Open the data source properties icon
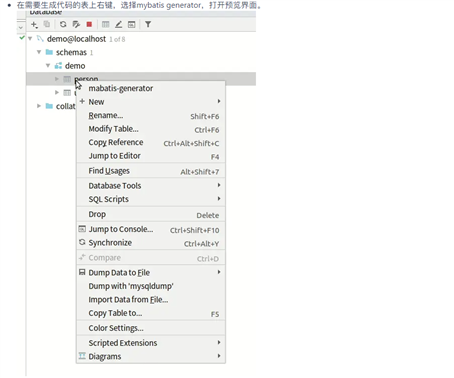 pos(76,24)
